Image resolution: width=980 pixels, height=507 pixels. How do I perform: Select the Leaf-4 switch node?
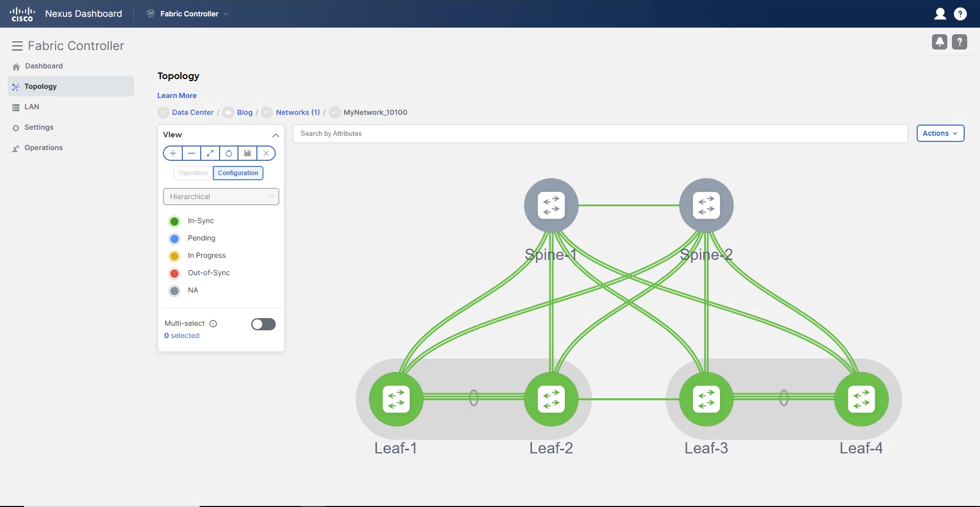(862, 399)
